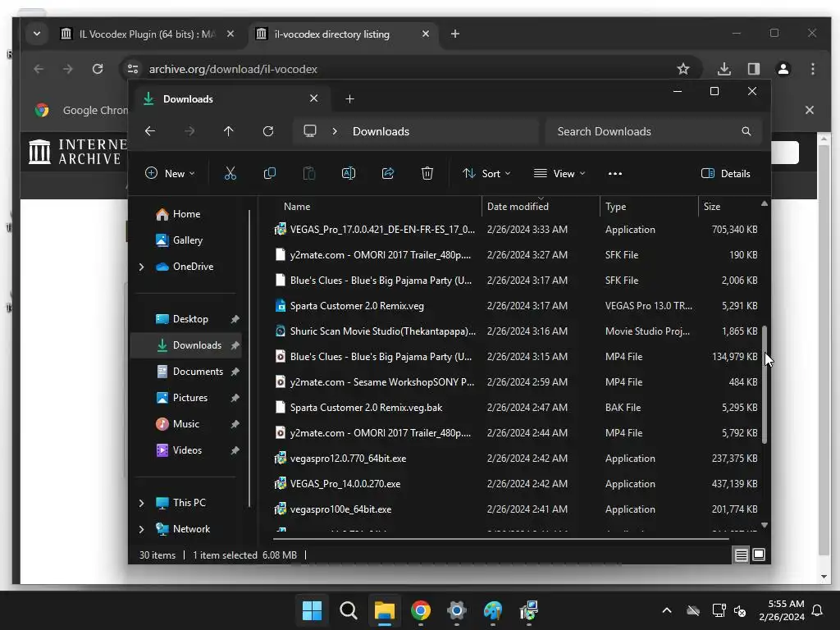Click the search magnifier in Search Downloads
840x630 pixels.
coord(746,131)
